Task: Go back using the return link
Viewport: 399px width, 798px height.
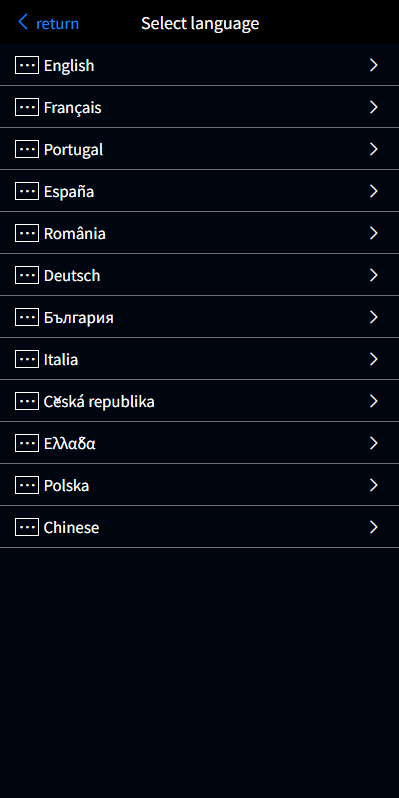Action: click(58, 23)
